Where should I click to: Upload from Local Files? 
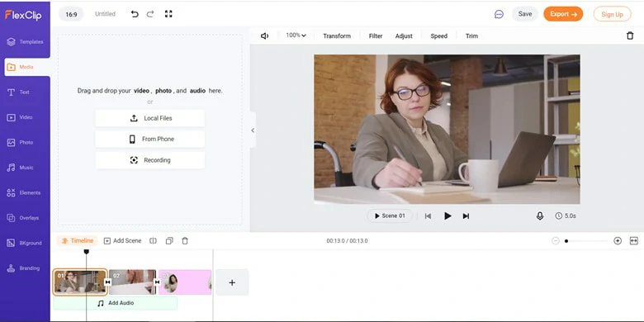150,118
